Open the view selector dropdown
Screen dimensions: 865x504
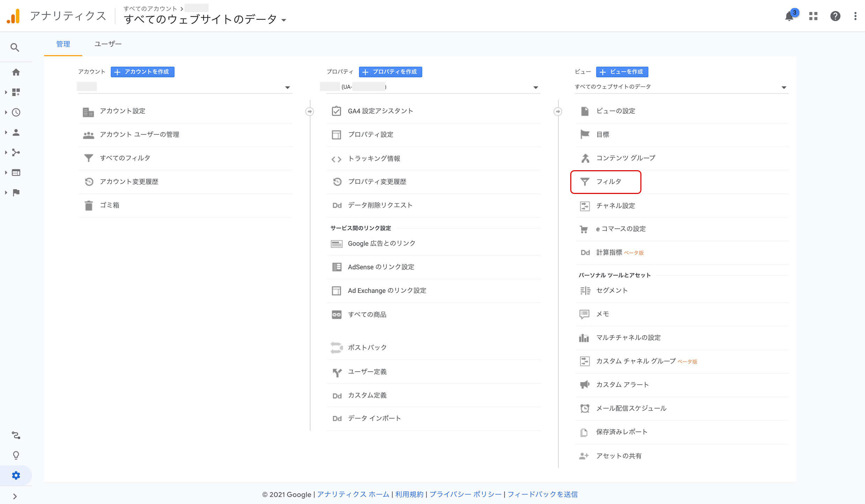point(784,87)
